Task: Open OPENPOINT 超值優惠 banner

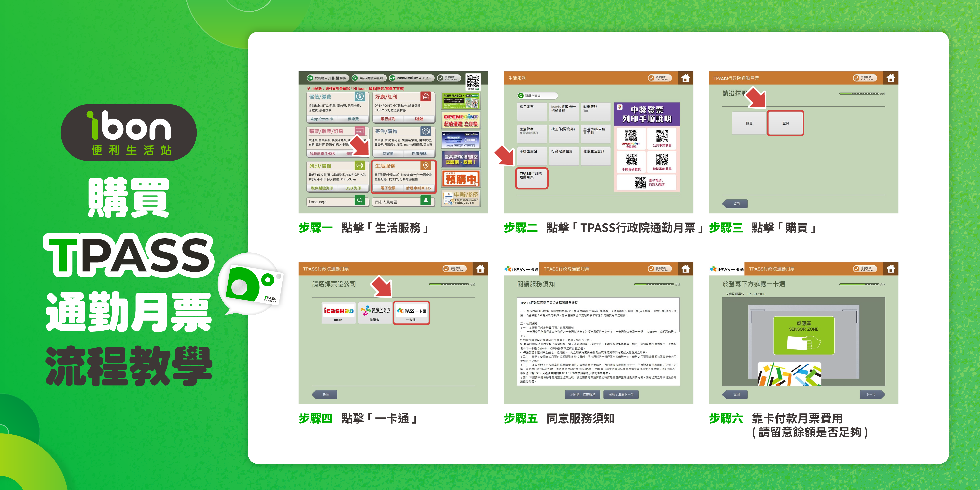Action: pos(461,121)
